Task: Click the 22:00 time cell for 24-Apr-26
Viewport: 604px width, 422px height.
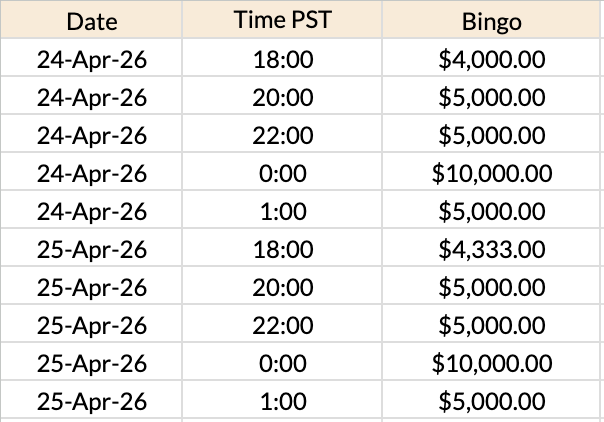Action: 281,136
